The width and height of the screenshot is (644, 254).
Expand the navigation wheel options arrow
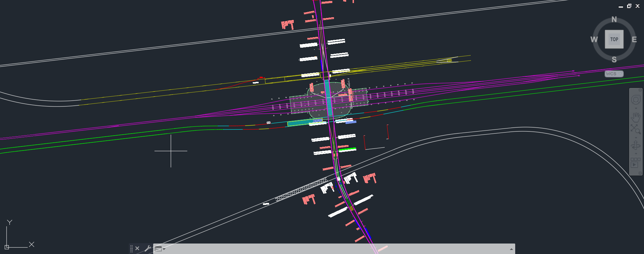coord(636,109)
